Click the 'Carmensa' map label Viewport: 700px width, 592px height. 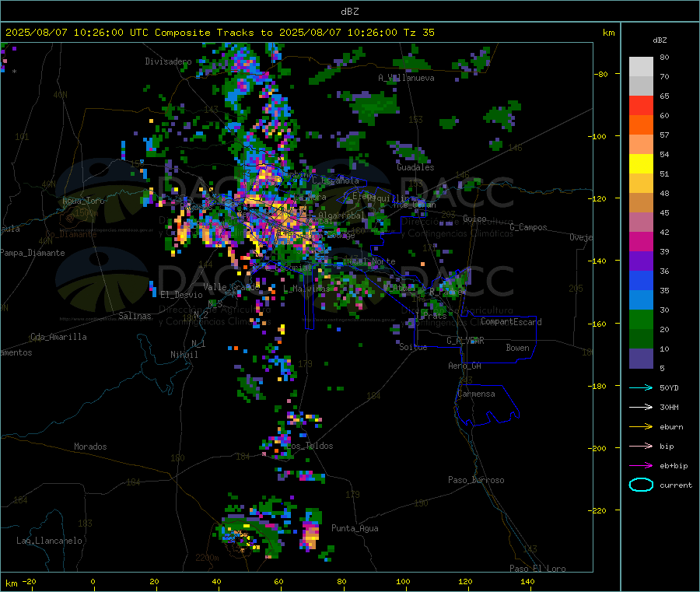[476, 394]
